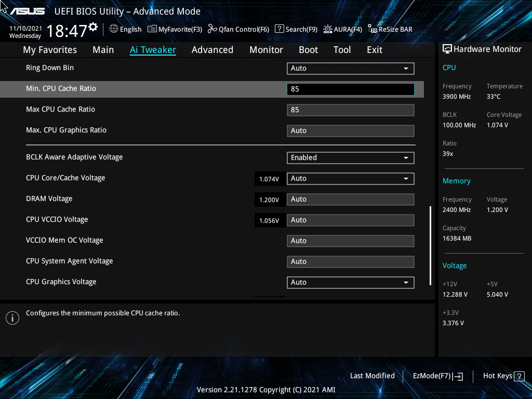
Task: Click the 33°C temperature value
Action: tap(494, 96)
